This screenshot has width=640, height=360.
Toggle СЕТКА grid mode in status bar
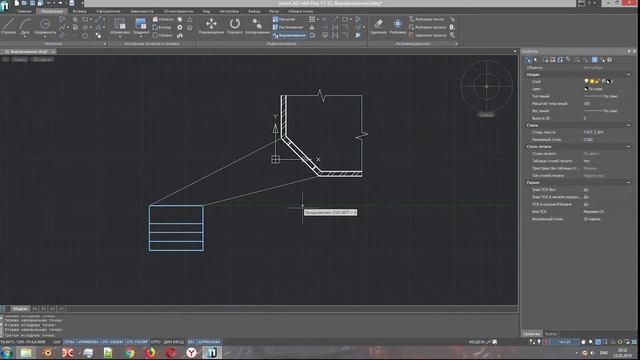pos(69,342)
